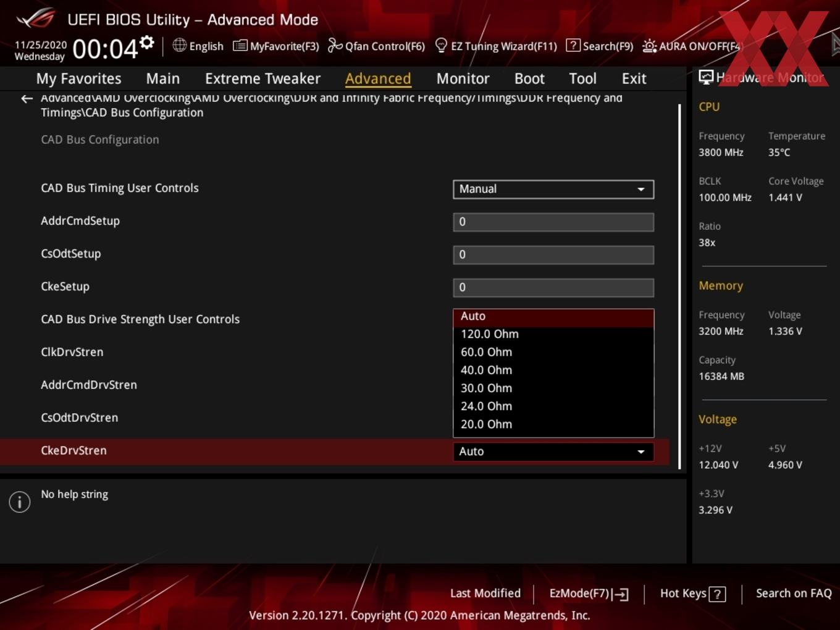Click the ROG logo icon
This screenshot has width=840, height=630.
click(36, 19)
